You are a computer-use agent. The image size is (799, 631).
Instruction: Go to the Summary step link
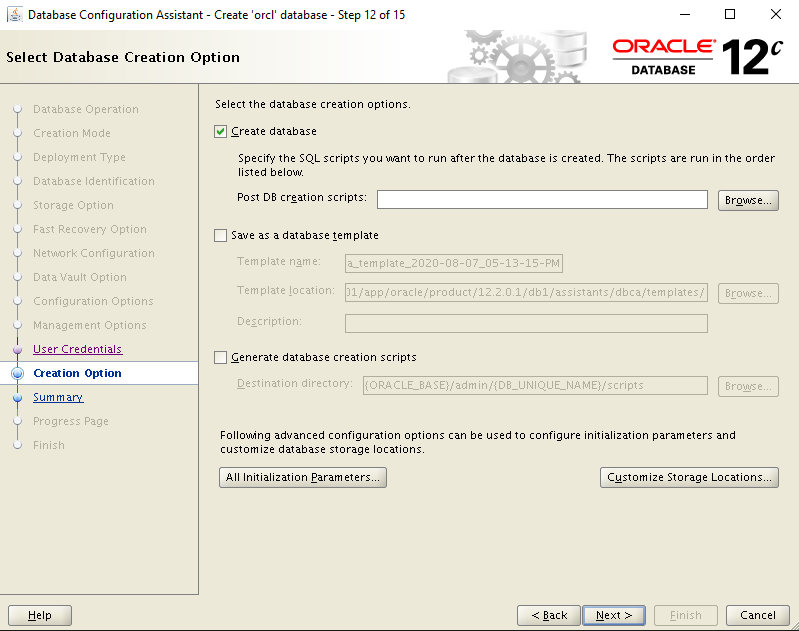click(58, 397)
